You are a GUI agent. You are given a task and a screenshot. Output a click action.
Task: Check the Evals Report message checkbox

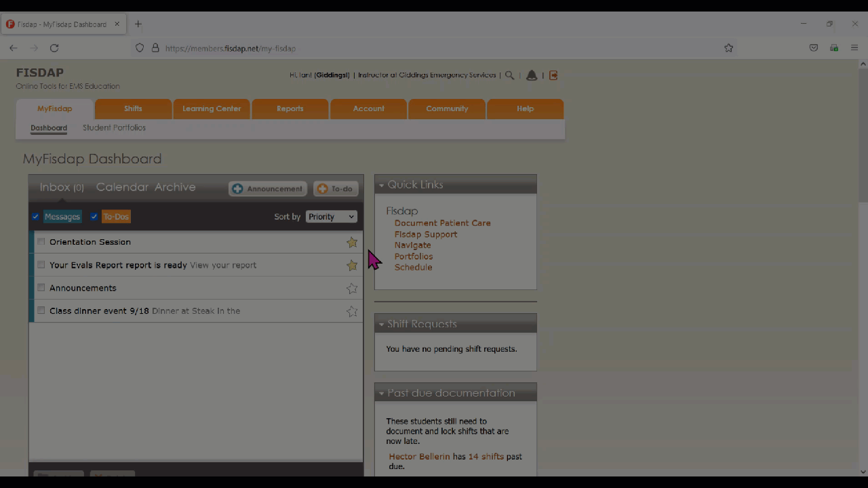click(41, 264)
